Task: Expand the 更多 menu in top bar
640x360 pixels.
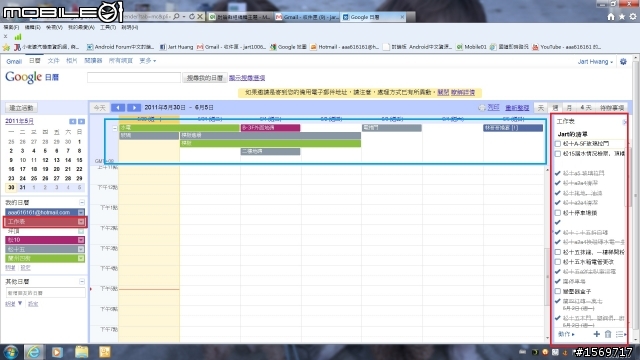Action: (x=147, y=61)
